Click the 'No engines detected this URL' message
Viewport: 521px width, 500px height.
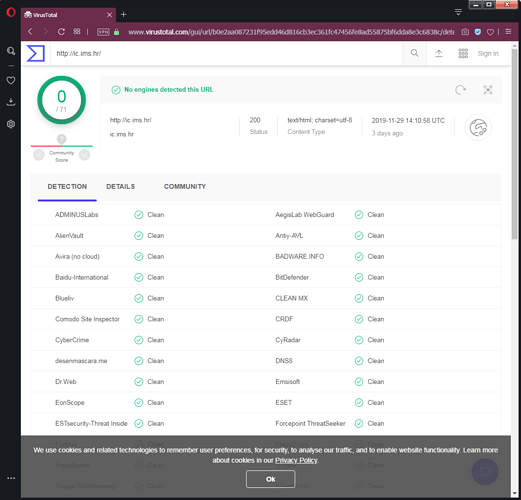click(169, 90)
